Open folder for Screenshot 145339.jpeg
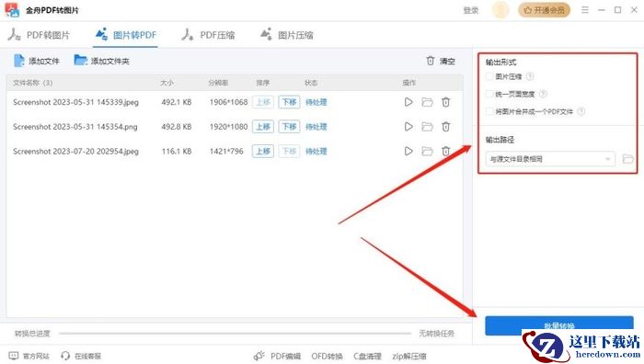644x364 pixels. pos(427,102)
